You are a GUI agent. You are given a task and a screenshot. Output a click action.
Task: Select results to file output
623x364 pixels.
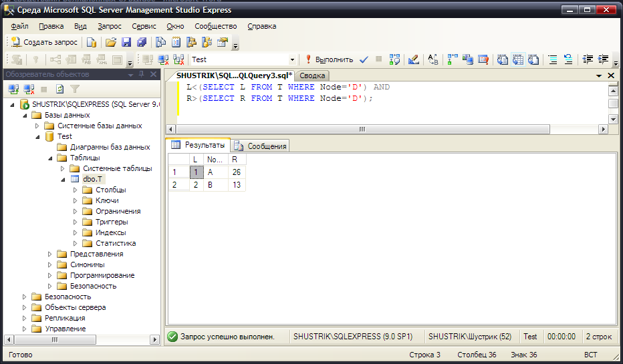click(533, 59)
